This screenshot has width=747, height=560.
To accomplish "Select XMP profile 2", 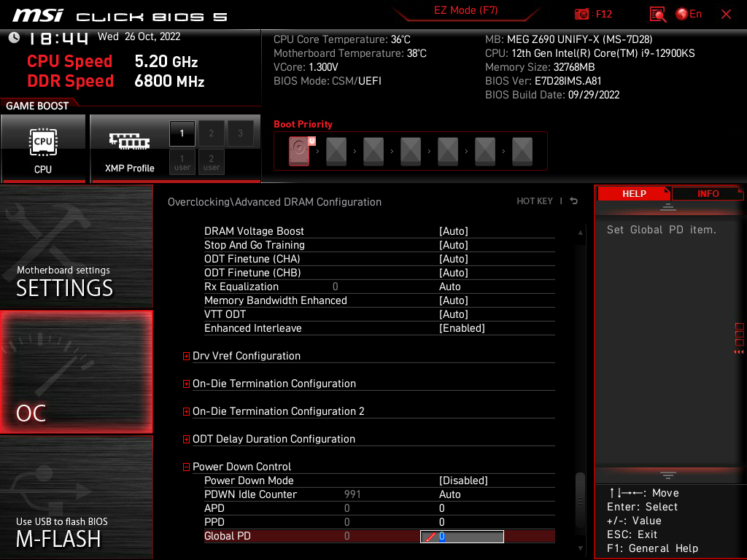I will click(211, 133).
